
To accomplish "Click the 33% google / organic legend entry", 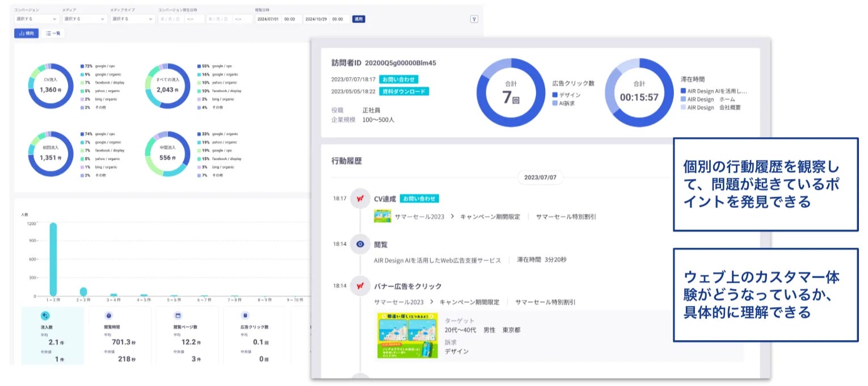I will tap(219, 134).
